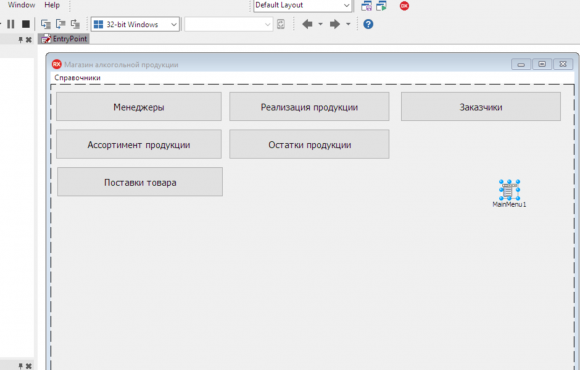Select the MainMenu1 component icon

pyautogui.click(x=509, y=190)
